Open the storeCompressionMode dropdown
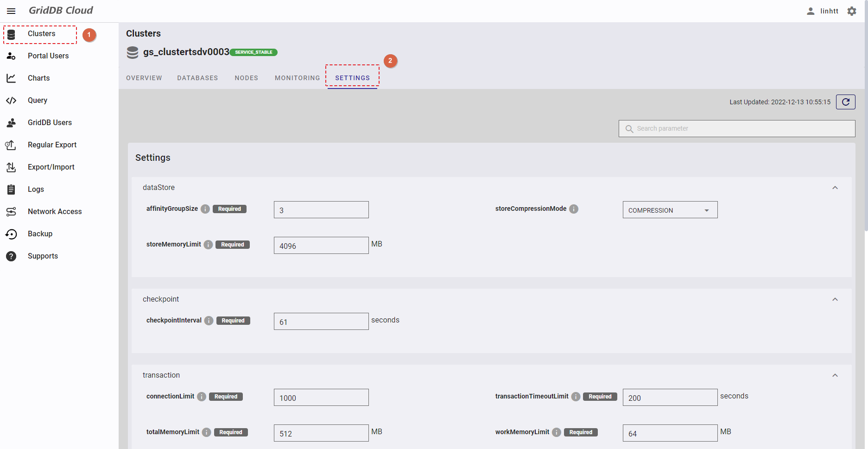 pyautogui.click(x=670, y=210)
